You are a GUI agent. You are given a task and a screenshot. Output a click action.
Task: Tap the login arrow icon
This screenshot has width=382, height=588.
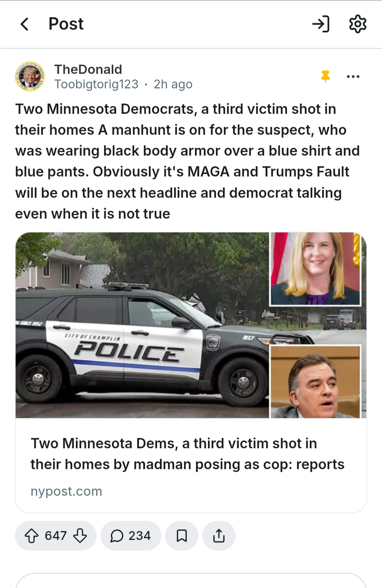point(321,24)
